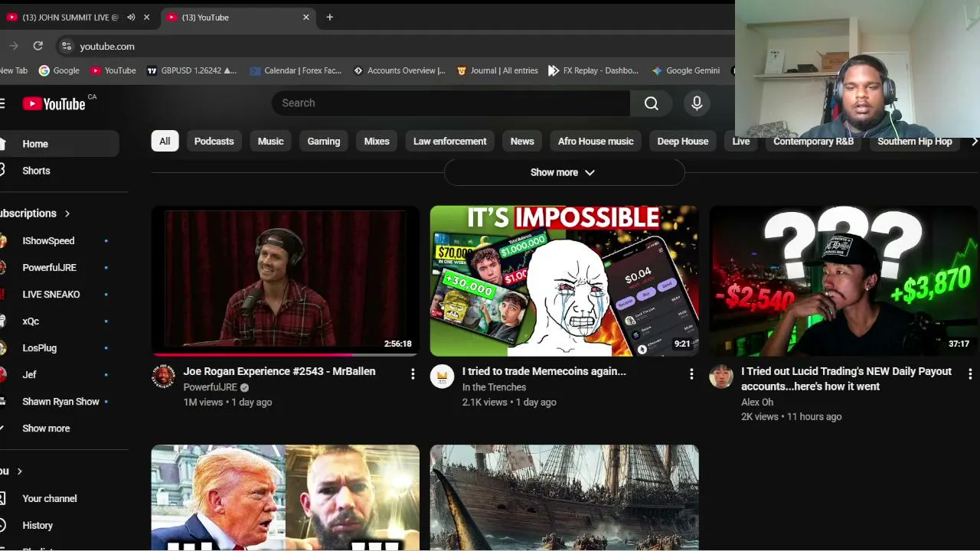Filter the feed by Music
The image size is (980, 551).
click(270, 142)
